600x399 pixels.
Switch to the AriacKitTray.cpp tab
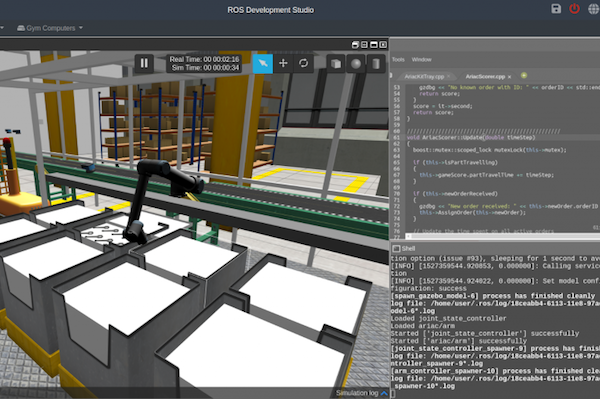424,77
